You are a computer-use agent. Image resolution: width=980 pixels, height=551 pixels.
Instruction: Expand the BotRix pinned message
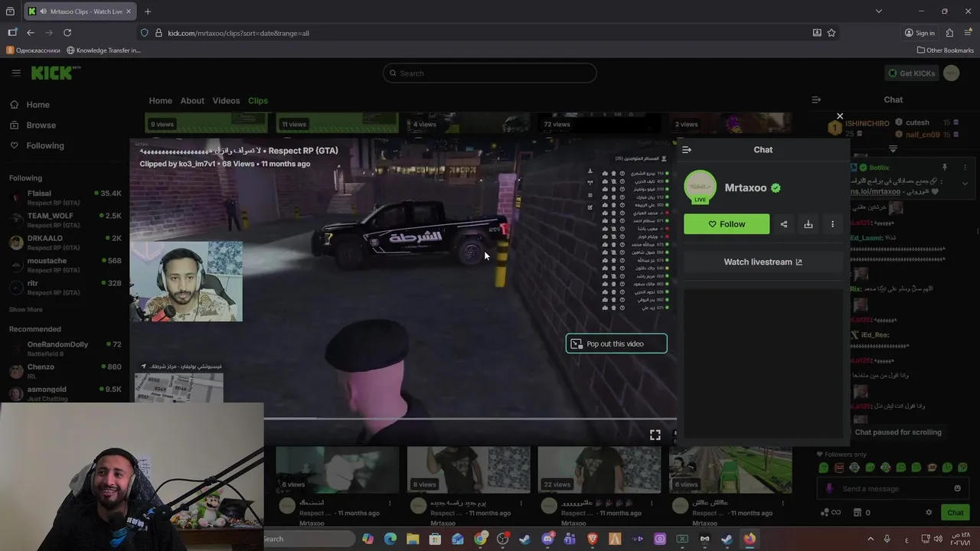[x=965, y=184]
